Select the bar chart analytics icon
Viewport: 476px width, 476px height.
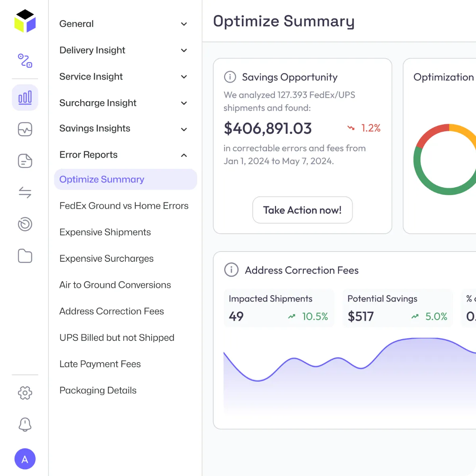[x=25, y=98]
